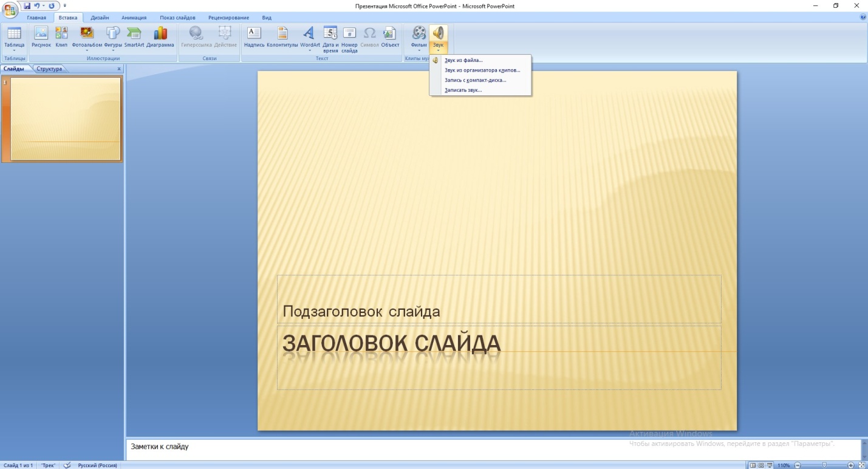Zoom in with the plus button
The width and height of the screenshot is (868, 469).
point(851,465)
